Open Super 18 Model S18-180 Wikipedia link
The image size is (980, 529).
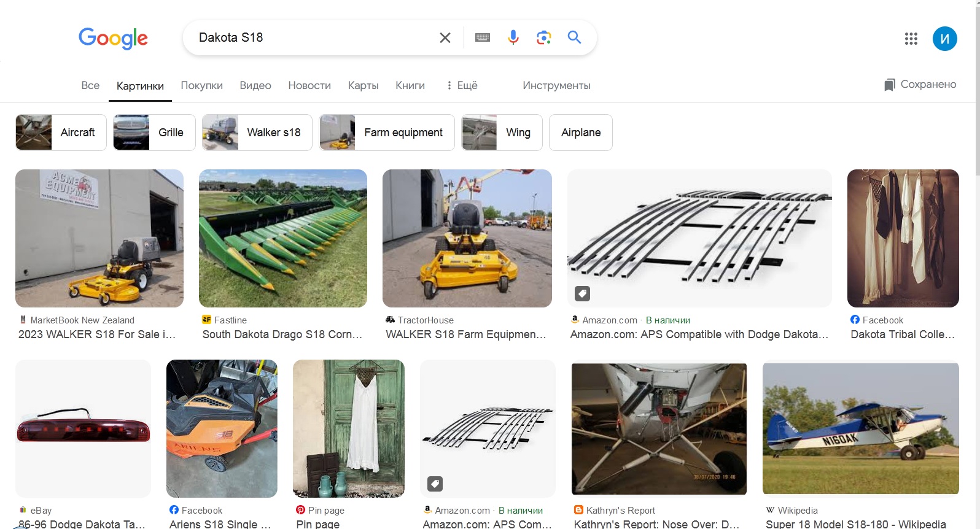[856, 523]
